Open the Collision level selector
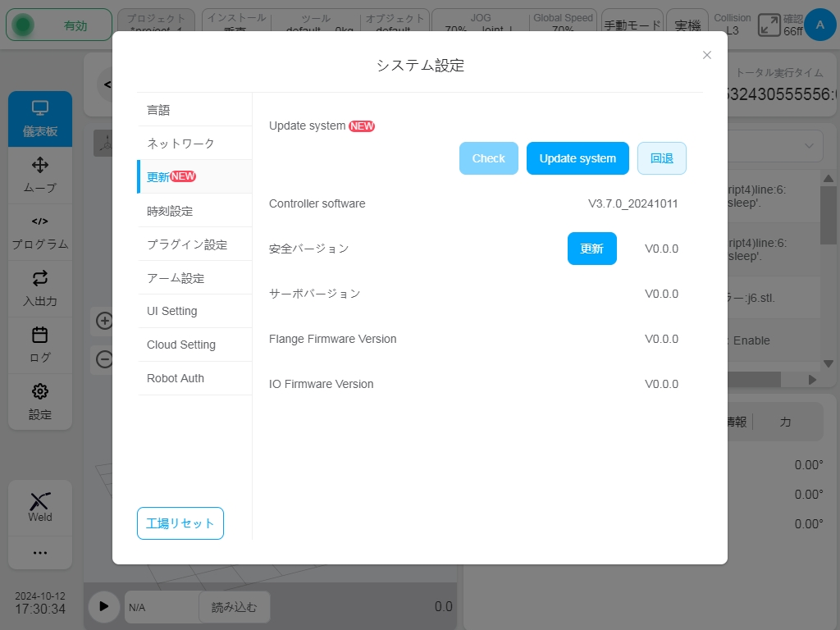Screen dimensions: 840x630 [733, 24]
